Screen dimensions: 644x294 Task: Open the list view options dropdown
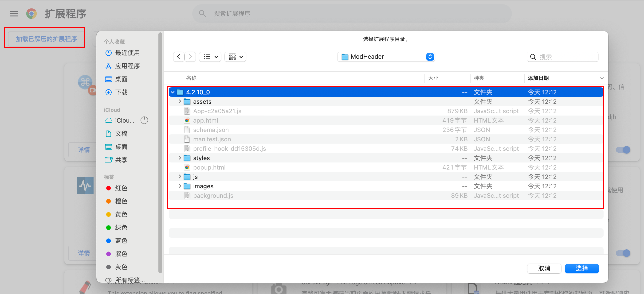pos(210,57)
